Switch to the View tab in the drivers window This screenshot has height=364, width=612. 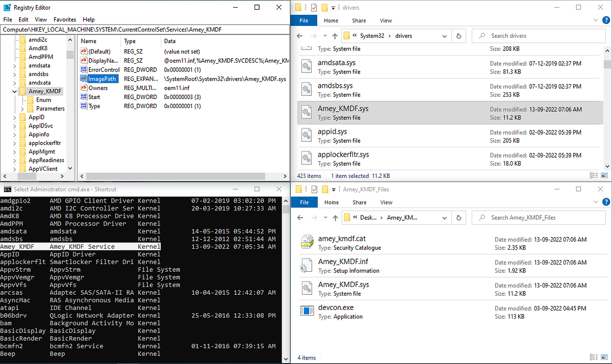point(386,20)
